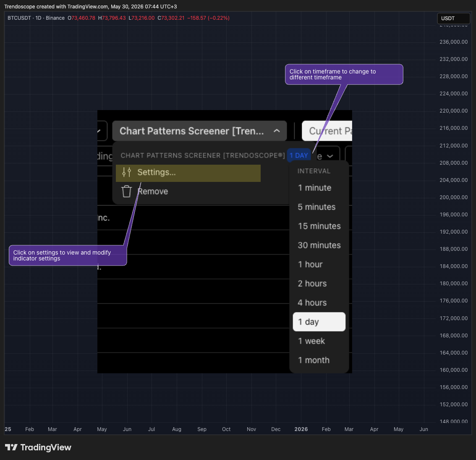Select 1 hour interval

click(x=319, y=264)
